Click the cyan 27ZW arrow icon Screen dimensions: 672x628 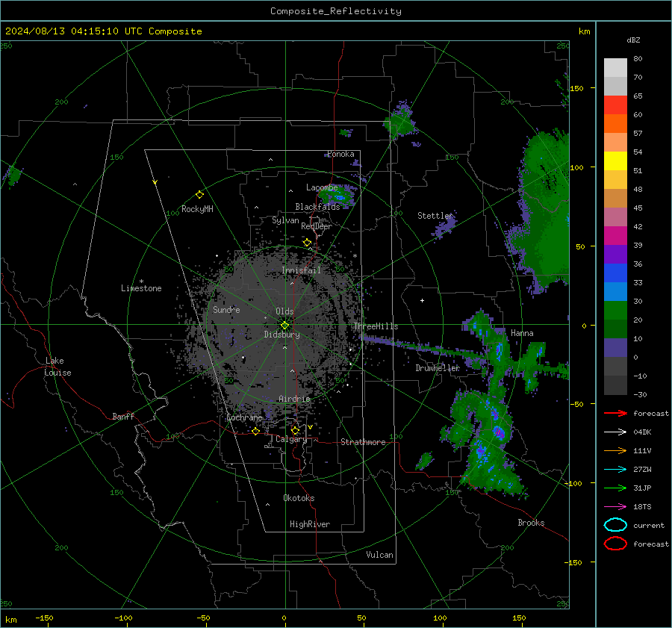tap(615, 470)
